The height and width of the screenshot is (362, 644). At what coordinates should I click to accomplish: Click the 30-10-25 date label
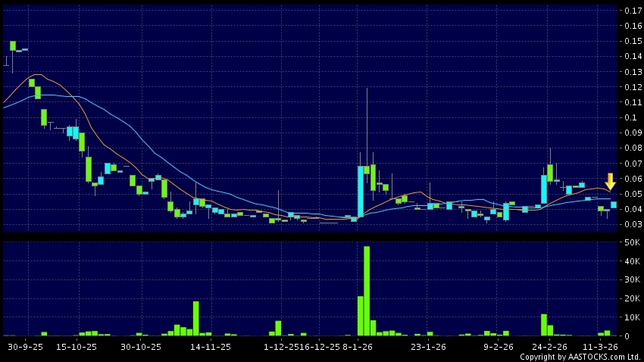tap(142, 346)
